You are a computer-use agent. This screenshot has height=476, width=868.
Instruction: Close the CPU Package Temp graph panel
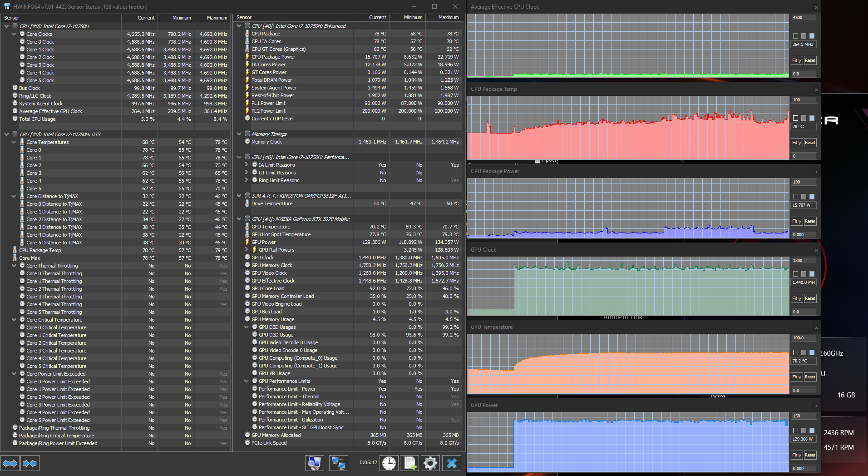click(816, 89)
